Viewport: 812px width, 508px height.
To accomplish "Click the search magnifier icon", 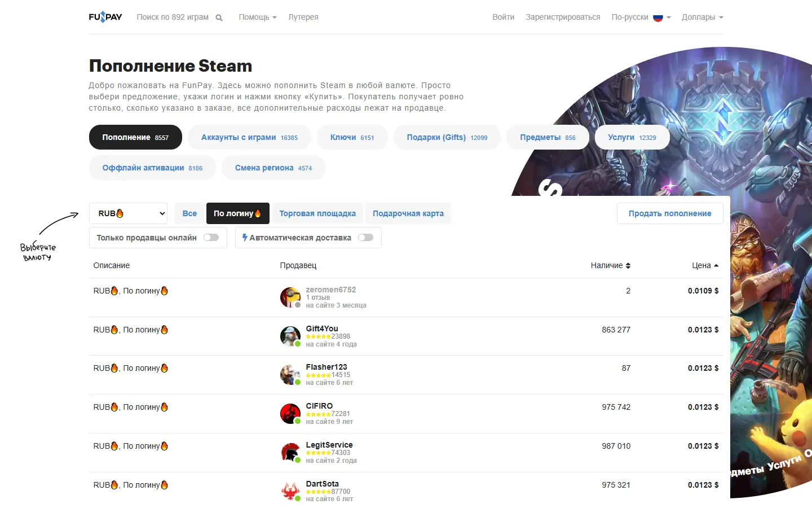I will 219,17.
